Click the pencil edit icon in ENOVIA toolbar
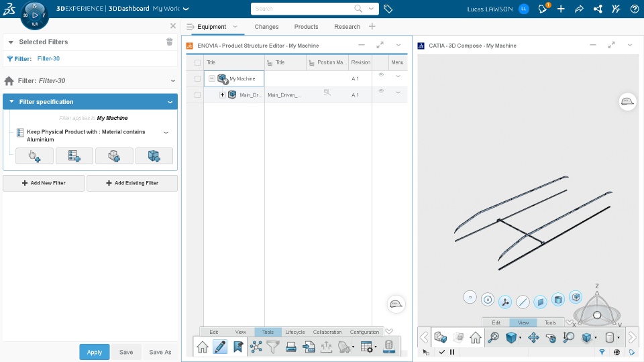 [x=220, y=347]
